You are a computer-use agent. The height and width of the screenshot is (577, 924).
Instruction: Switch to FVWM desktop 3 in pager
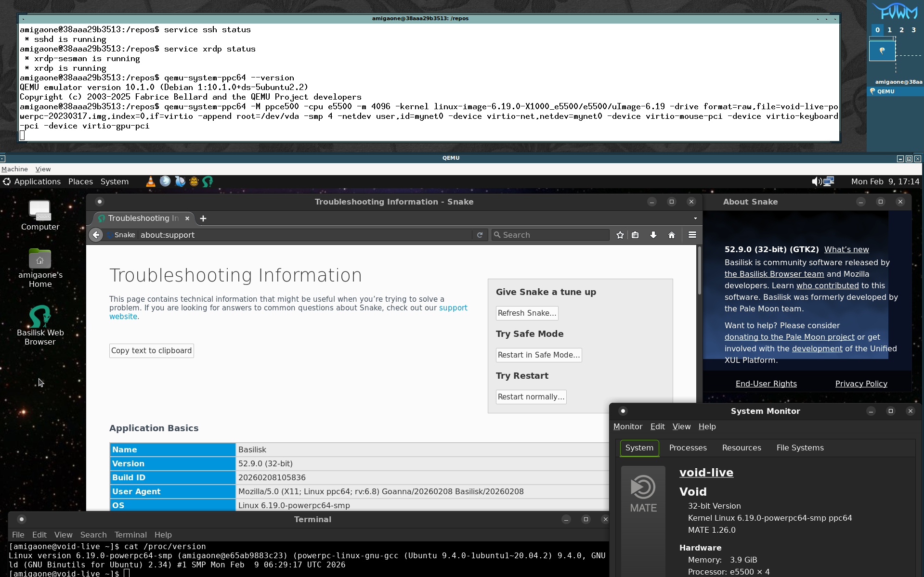click(913, 30)
